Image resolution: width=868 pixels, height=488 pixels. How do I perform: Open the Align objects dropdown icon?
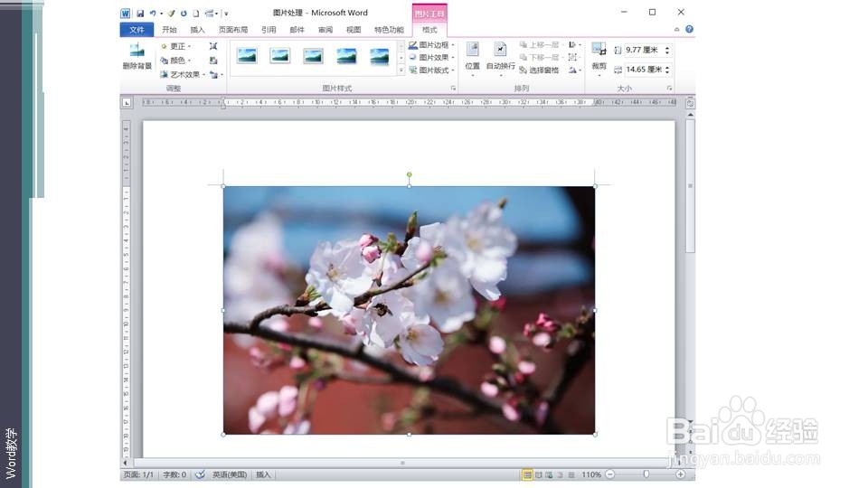(x=575, y=45)
